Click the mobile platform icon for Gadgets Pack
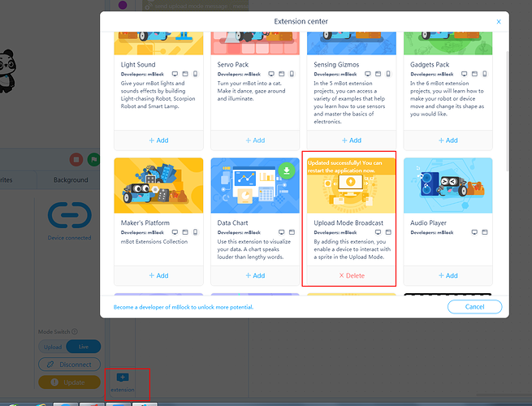The image size is (532, 406). pos(485,74)
